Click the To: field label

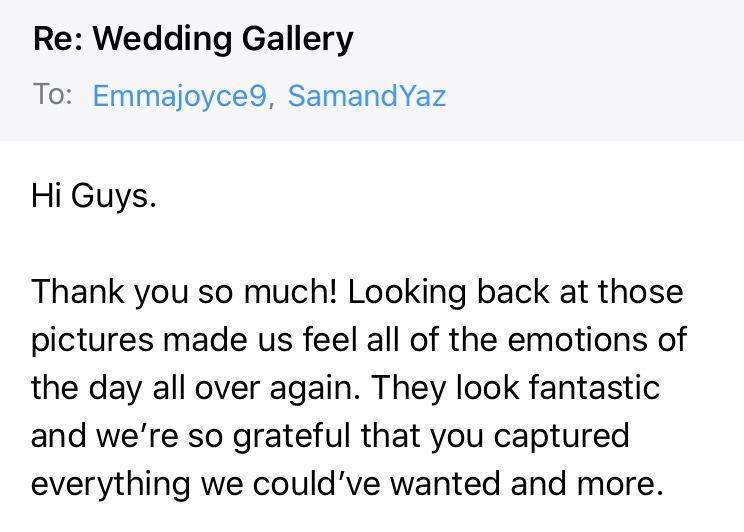tap(53, 94)
